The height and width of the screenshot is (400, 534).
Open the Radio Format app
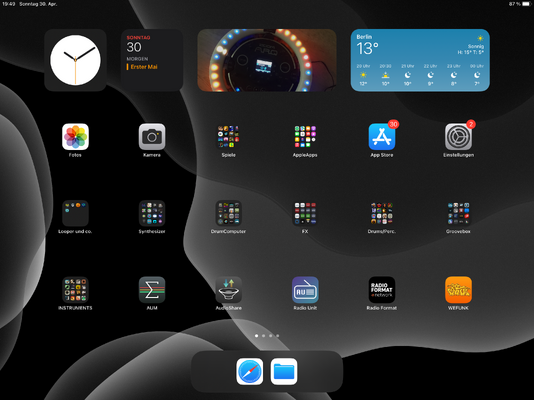pyautogui.click(x=382, y=290)
